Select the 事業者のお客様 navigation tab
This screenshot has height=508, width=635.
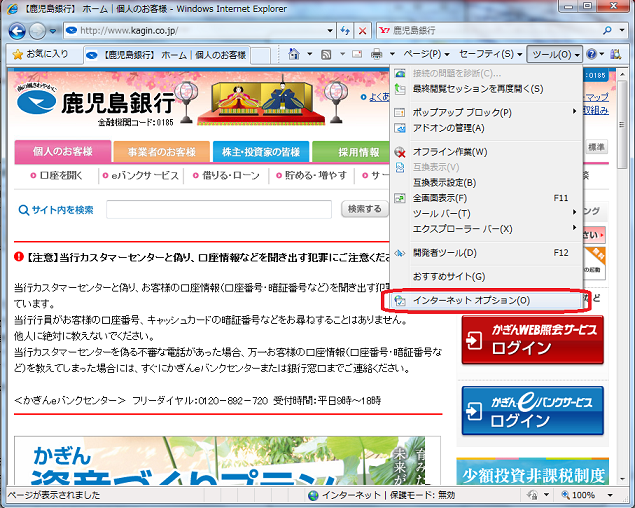tap(162, 152)
